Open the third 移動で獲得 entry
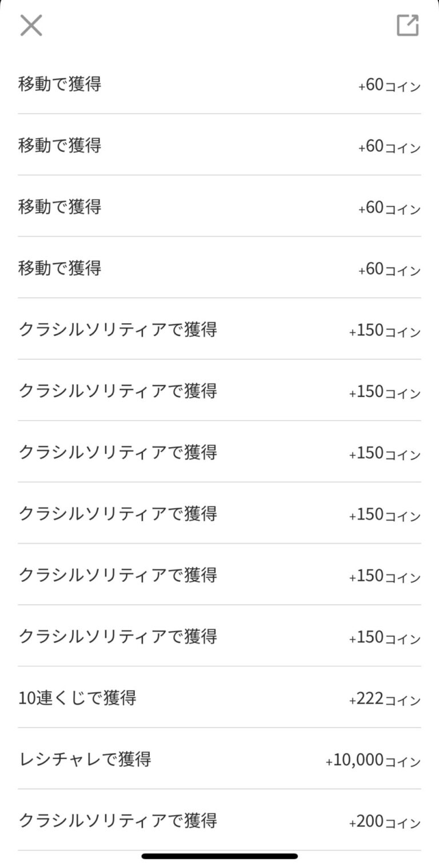The height and width of the screenshot is (868, 439). [59, 207]
